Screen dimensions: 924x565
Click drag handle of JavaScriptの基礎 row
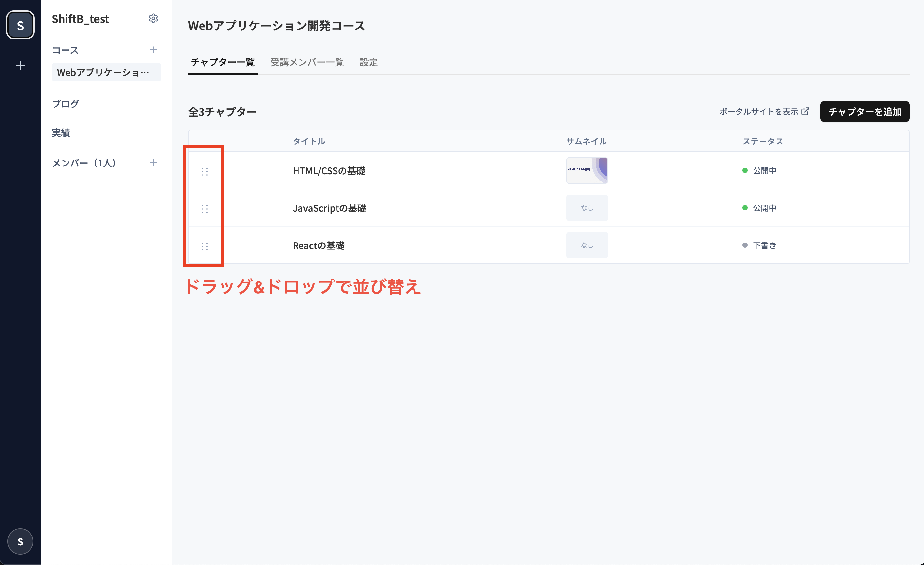204,208
